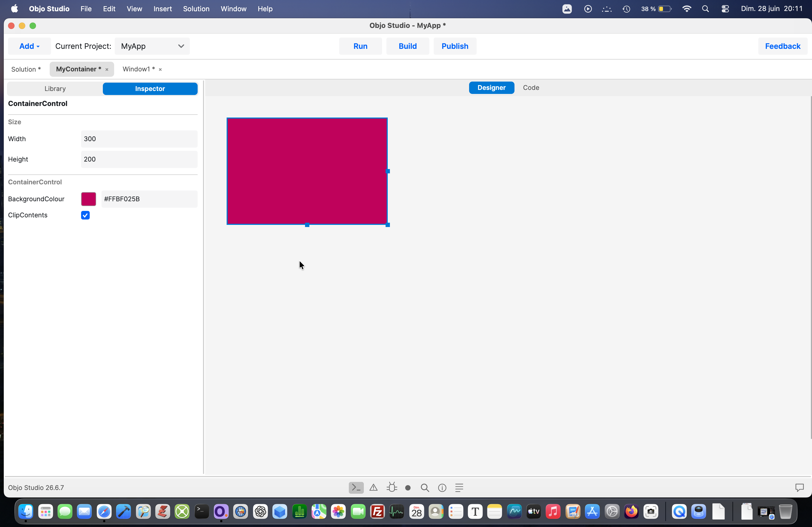The width and height of the screenshot is (812, 527).
Task: Switch to the Library panel
Action: (x=55, y=89)
